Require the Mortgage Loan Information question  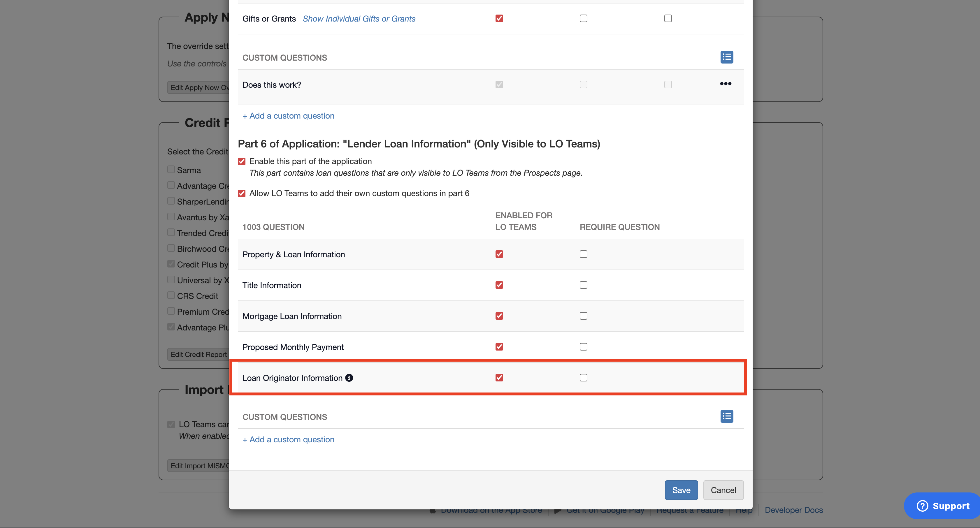(x=583, y=316)
